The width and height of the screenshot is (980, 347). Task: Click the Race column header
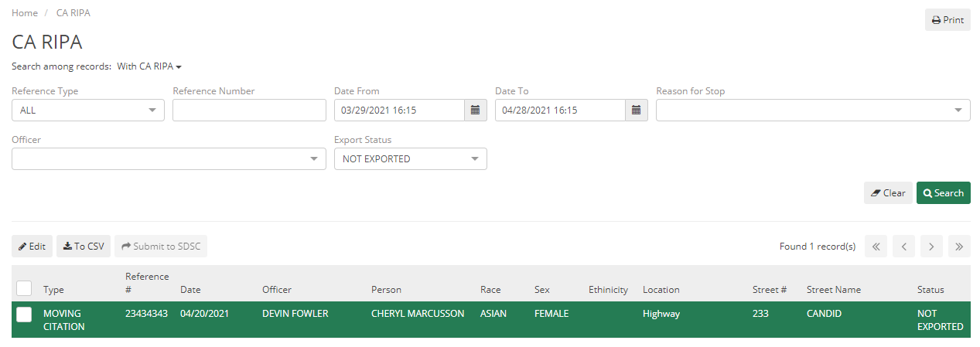[490, 290]
